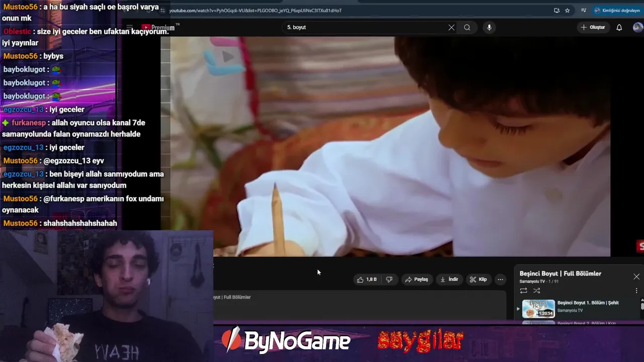Image resolution: width=644 pixels, height=362 pixels.
Task: Open thumbnail of 'Beşinci Boyut 1. Bölüm | Şehit'
Action: (x=538, y=309)
